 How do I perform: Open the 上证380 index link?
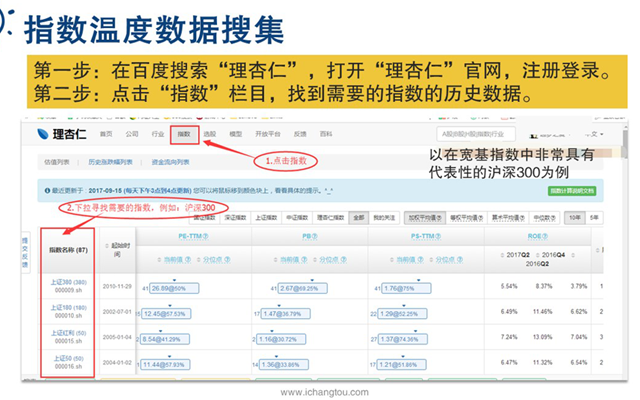pyautogui.click(x=68, y=282)
